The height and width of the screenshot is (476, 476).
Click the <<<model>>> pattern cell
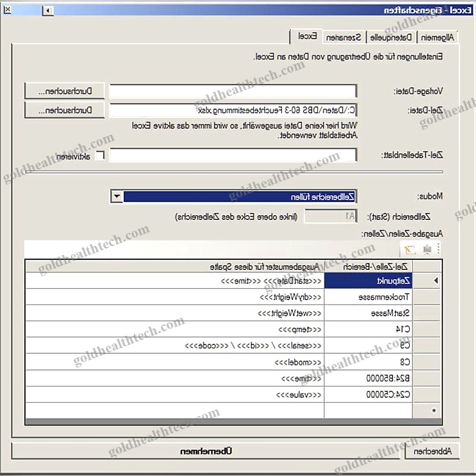click(175, 362)
